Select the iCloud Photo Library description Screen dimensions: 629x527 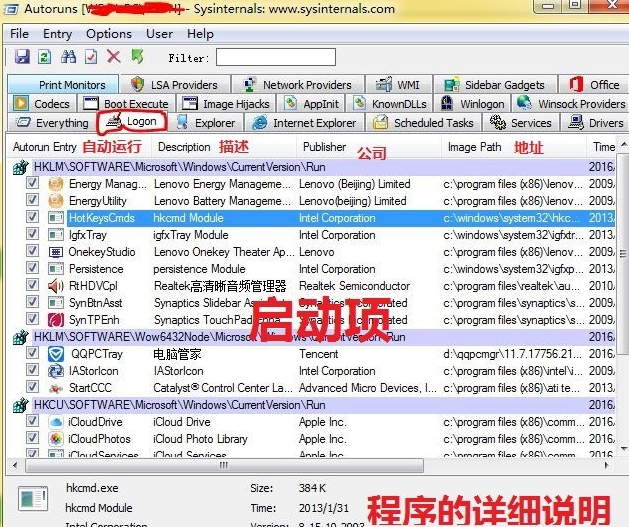coord(200,439)
